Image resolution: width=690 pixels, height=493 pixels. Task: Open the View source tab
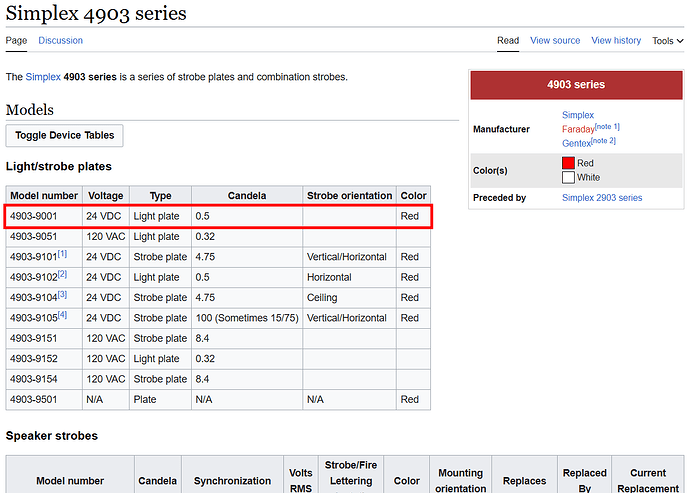tap(555, 41)
